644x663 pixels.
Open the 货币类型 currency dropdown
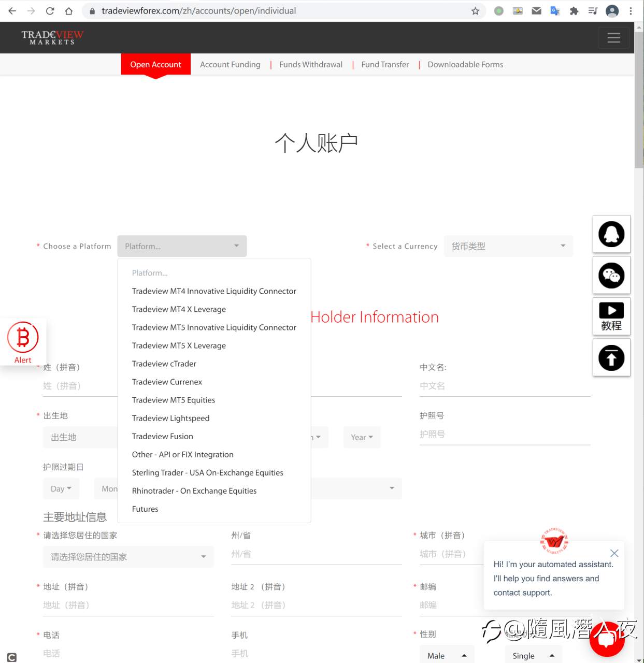pyautogui.click(x=508, y=246)
